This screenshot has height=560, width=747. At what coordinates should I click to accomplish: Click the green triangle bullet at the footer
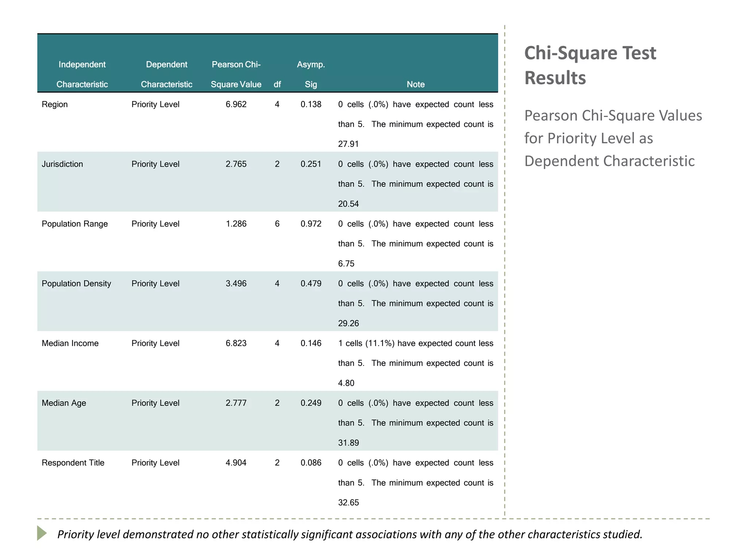pyautogui.click(x=42, y=533)
